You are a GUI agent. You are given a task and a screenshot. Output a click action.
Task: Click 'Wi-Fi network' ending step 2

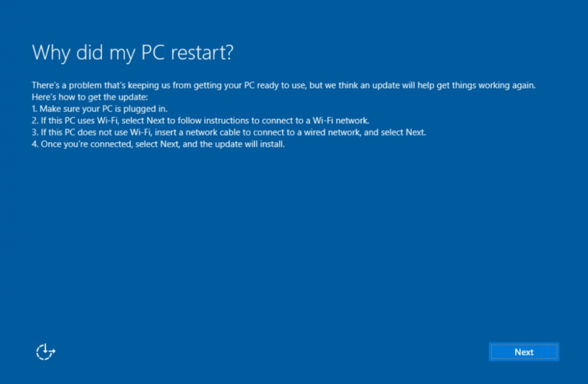click(341, 121)
